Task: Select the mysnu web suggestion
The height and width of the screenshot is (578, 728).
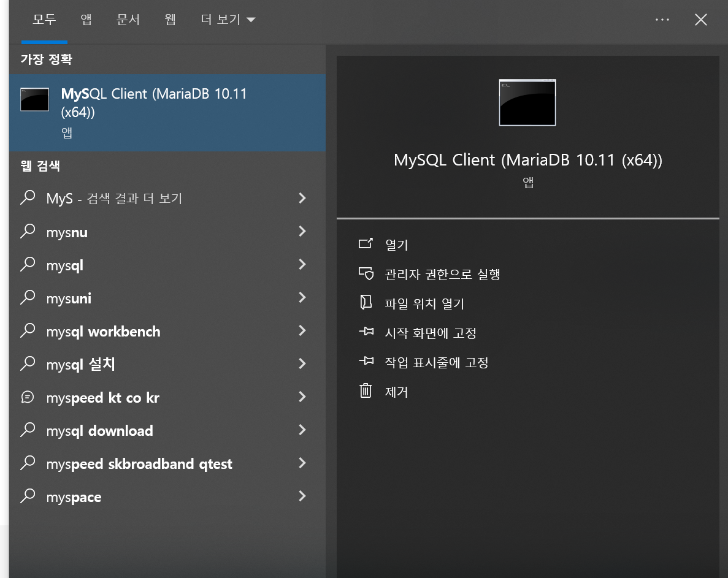Action: tap(167, 232)
